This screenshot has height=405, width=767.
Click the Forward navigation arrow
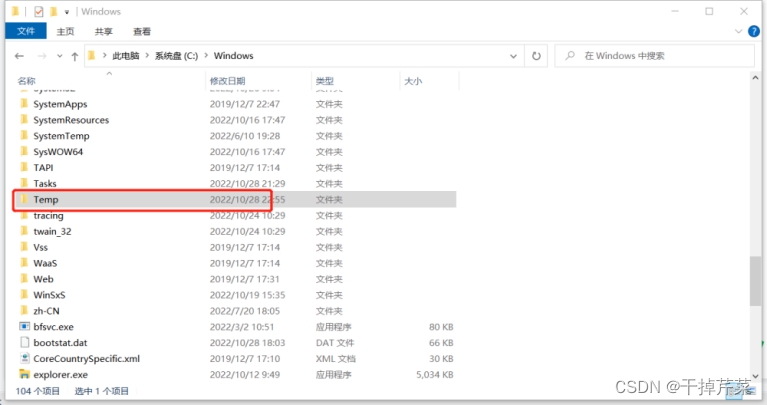[42, 56]
